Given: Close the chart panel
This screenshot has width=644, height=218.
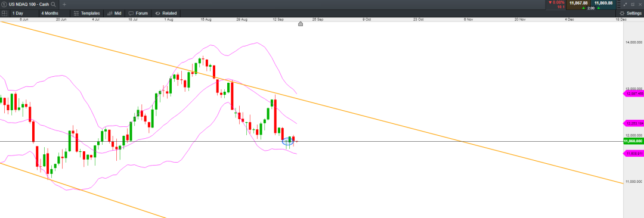Looking at the screenshot, I should [x=640, y=4].
